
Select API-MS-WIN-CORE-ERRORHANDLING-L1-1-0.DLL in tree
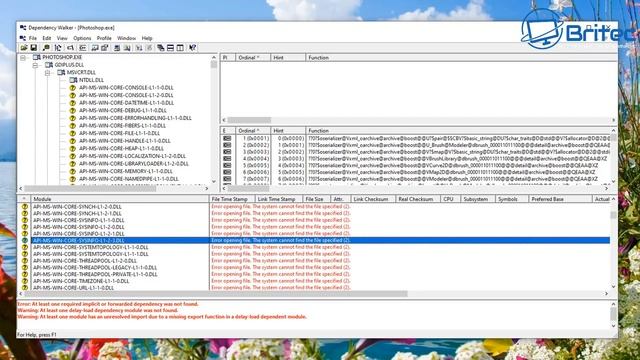[x=135, y=118]
